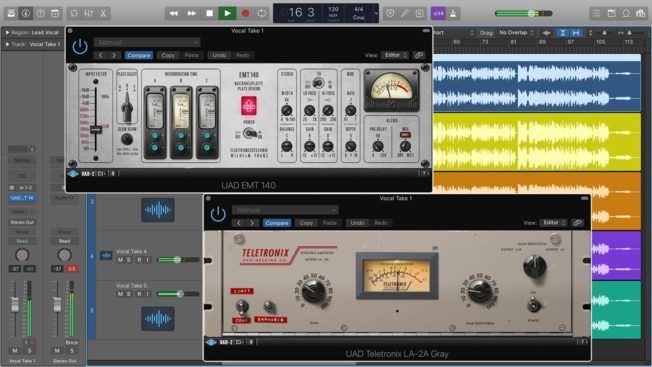Stop playback
Image resolution: width=652 pixels, height=367 pixels.
pos(210,13)
